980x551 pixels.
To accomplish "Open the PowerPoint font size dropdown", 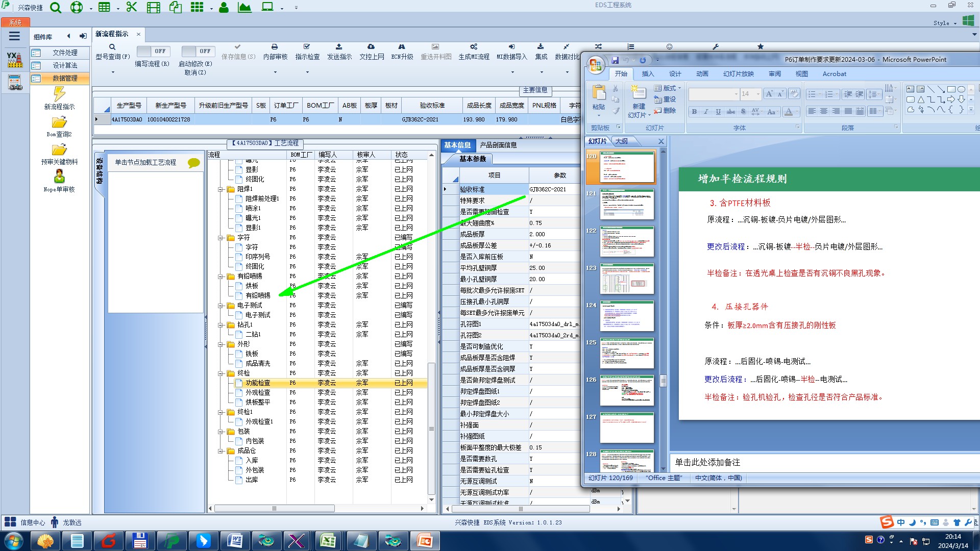I will [x=758, y=94].
